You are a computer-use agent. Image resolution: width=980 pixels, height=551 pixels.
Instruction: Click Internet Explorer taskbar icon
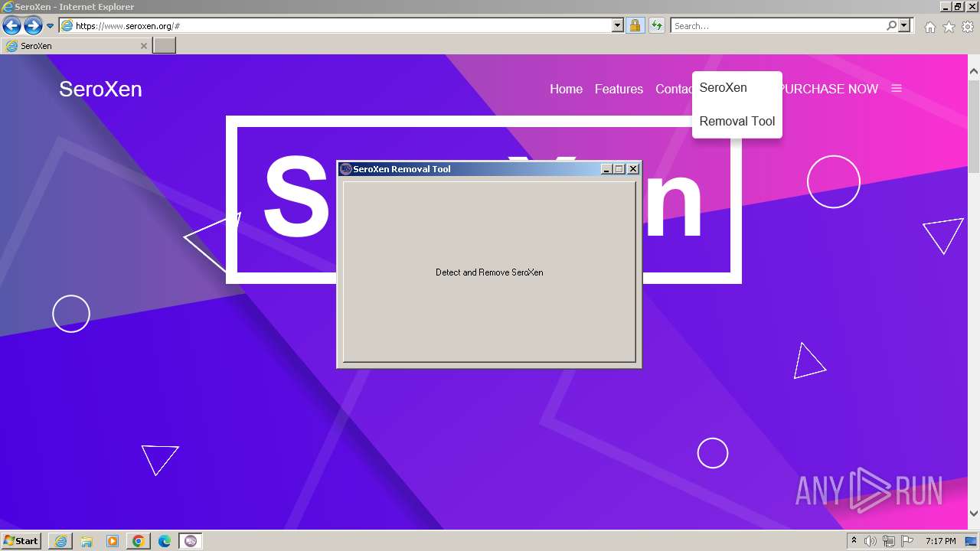60,541
